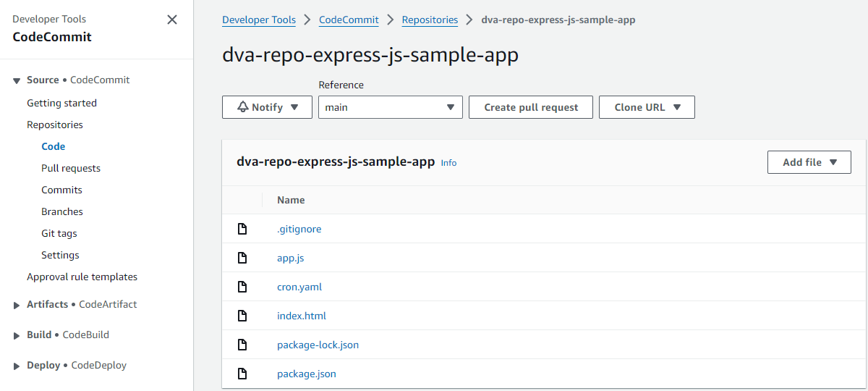Viewport: 868px width, 391px height.
Task: Click the bell icon on Notify
Action: [243, 107]
